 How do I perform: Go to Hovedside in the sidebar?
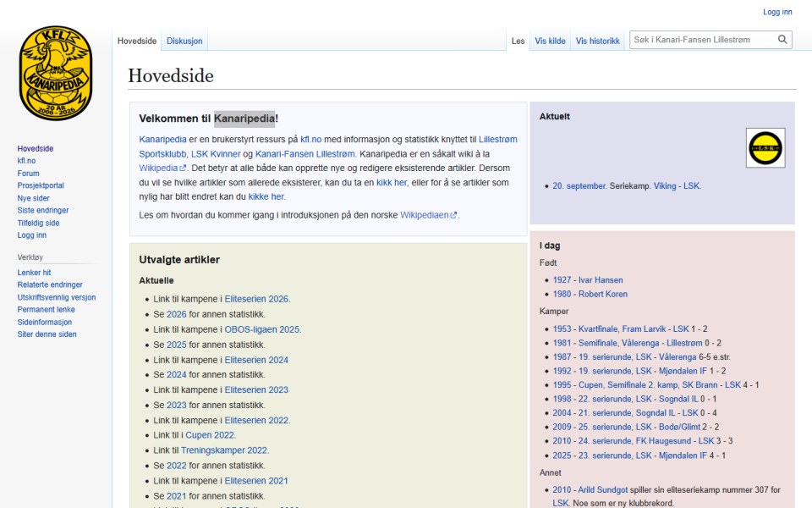pyautogui.click(x=36, y=148)
